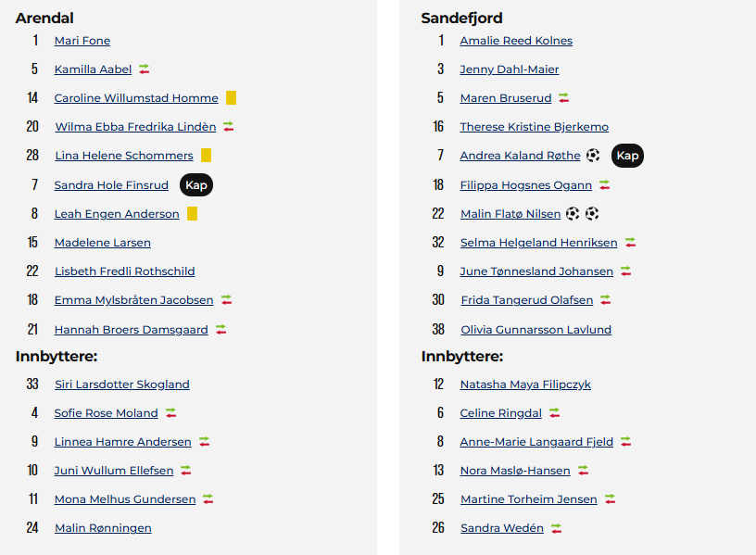Open Mari Fone player profile link
This screenshot has width=756, height=555.
tap(82, 41)
